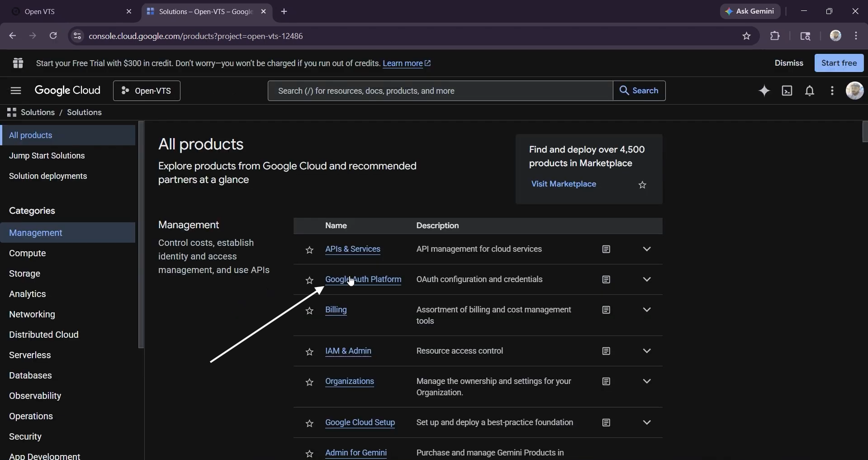Viewport: 868px width, 460px height.
Task: Open documentation icon for IAM & Admin
Action: pyautogui.click(x=607, y=351)
